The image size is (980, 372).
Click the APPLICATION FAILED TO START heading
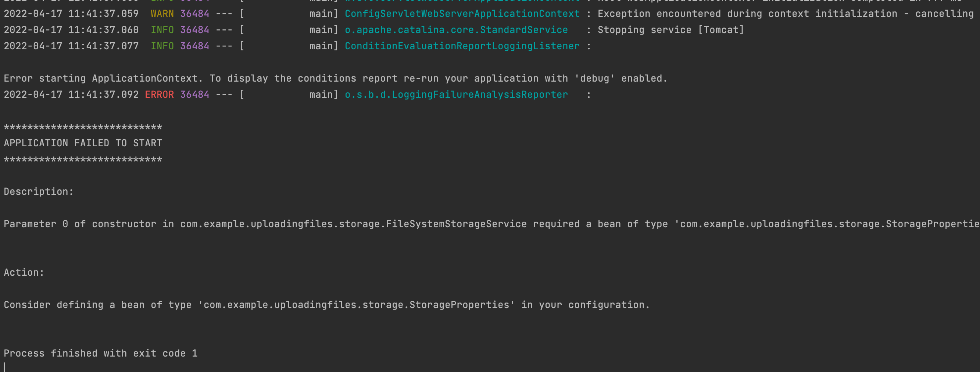tap(83, 143)
